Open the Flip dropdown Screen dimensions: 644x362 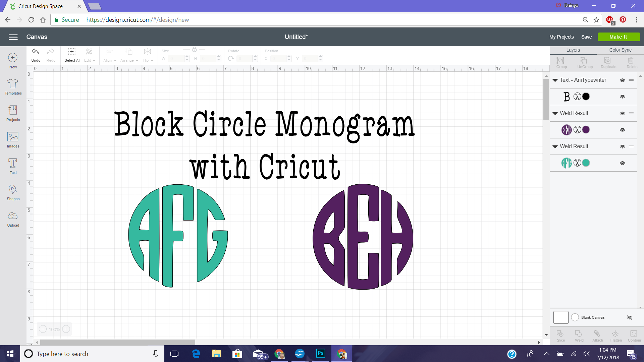coord(148,55)
